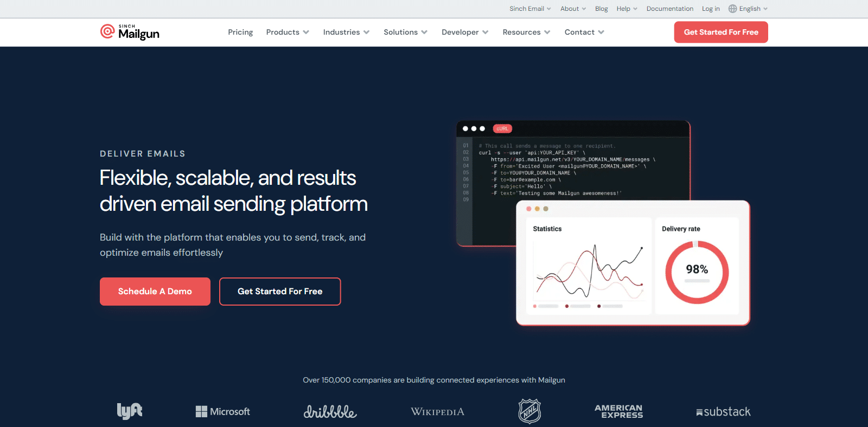Expand the Resources menu
This screenshot has width=868, height=427.
pos(526,32)
